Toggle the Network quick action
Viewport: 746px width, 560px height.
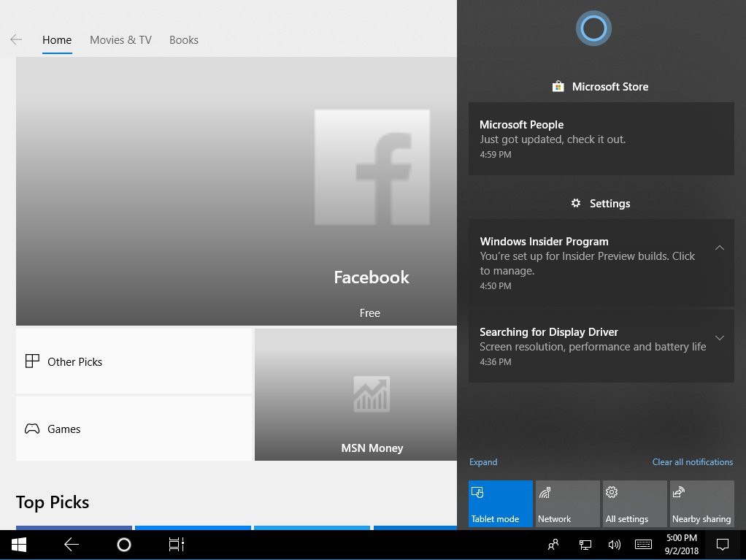(568, 503)
